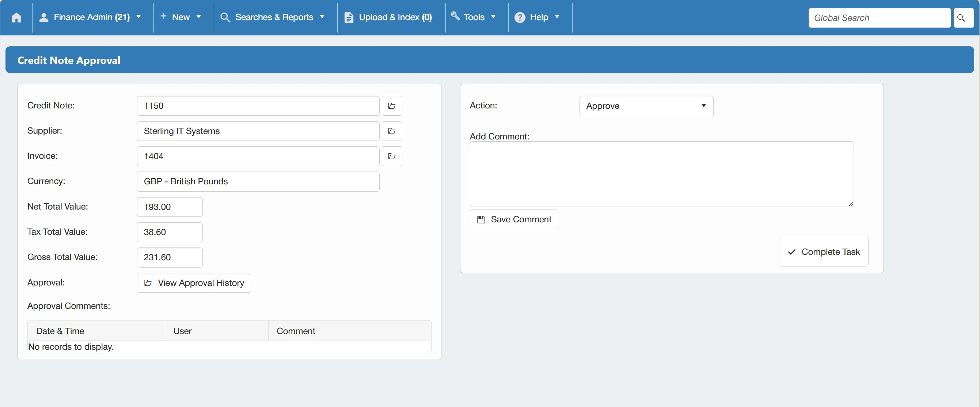Open the Tools dropdown arrow
Screen dimensions: 980x407
coord(493,17)
